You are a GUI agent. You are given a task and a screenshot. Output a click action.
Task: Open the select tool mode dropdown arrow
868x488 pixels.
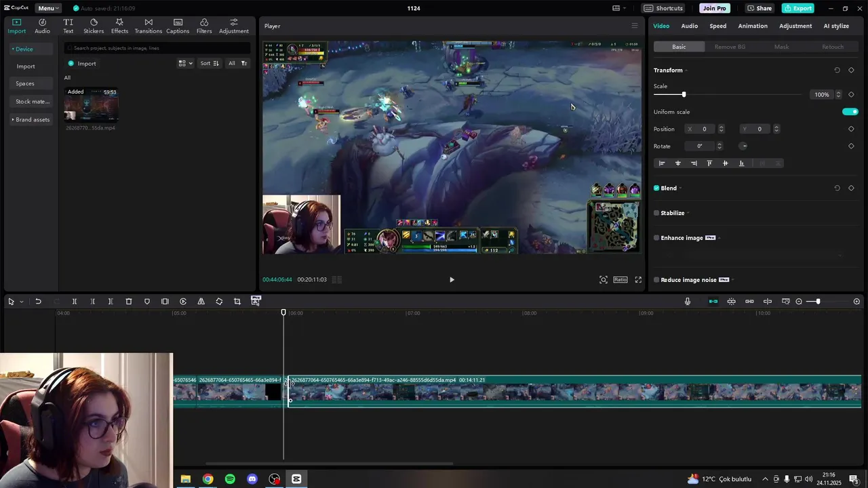pyautogui.click(x=22, y=302)
